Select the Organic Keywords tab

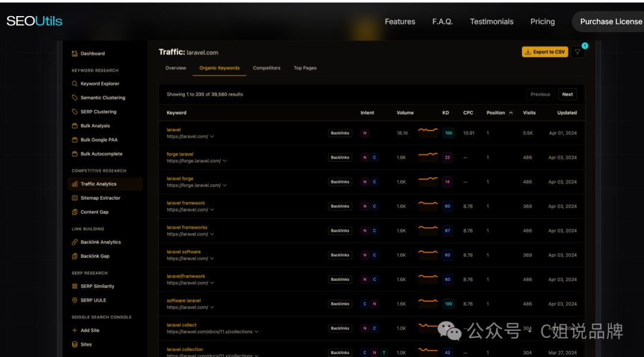point(219,68)
